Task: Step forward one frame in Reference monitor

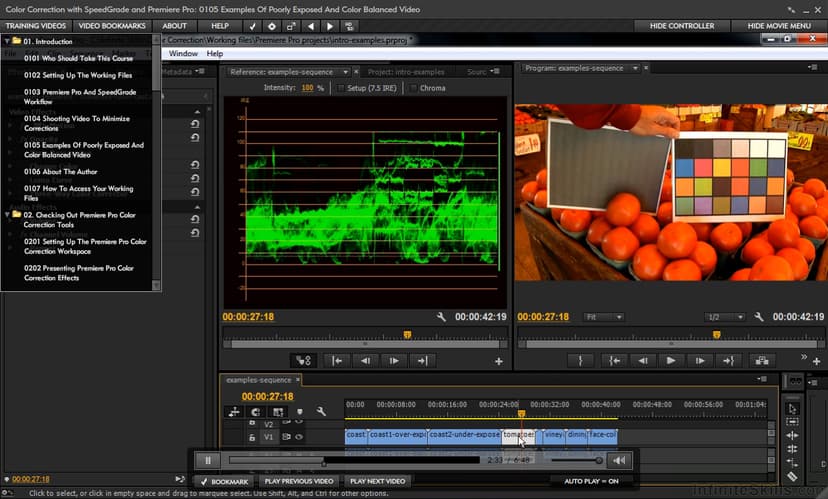Action: point(394,361)
